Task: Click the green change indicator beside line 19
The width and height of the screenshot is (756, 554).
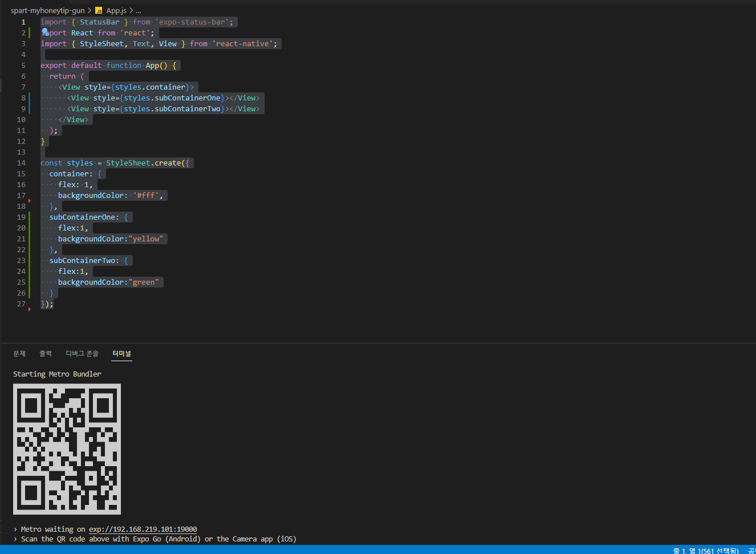Action: (29, 217)
